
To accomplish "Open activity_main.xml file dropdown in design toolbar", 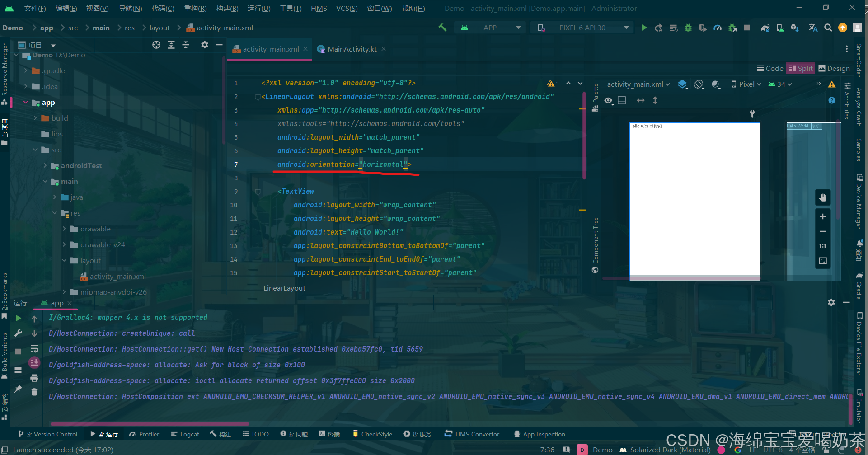I will tap(638, 84).
